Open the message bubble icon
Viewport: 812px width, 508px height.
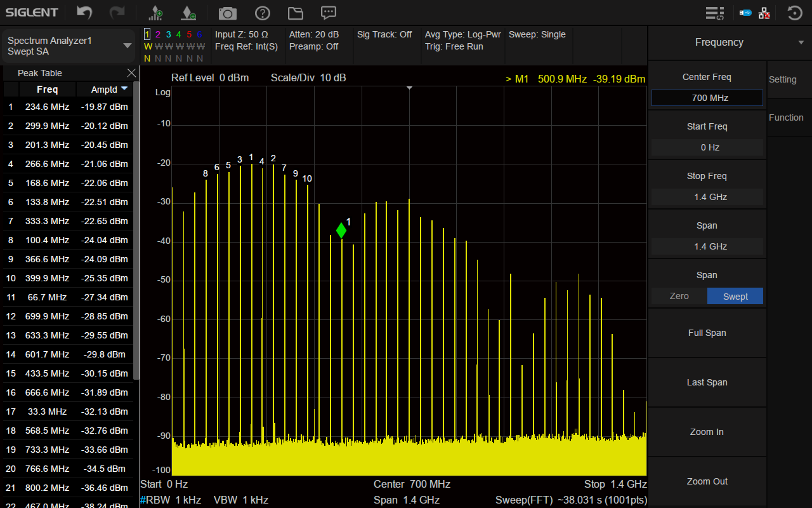(x=328, y=13)
